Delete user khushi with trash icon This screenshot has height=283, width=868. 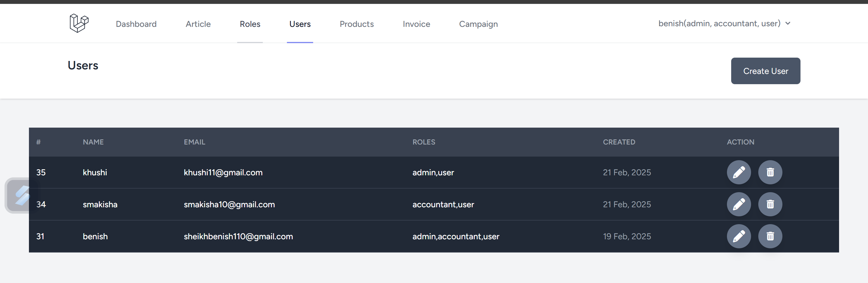click(770, 172)
